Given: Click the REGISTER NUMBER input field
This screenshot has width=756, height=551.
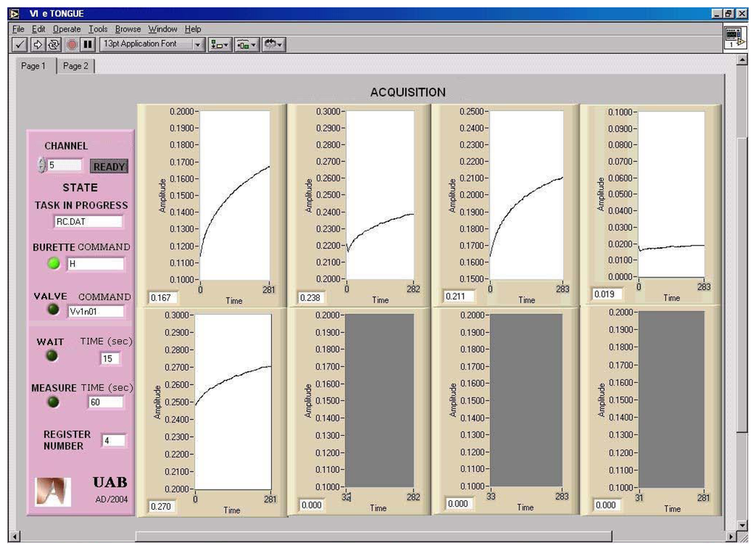Looking at the screenshot, I should pos(114,440).
